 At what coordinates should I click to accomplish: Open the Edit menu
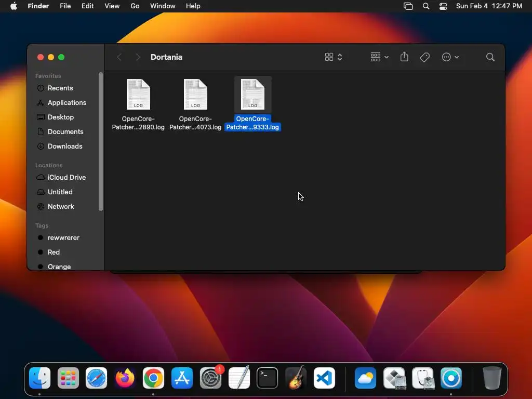pyautogui.click(x=87, y=6)
